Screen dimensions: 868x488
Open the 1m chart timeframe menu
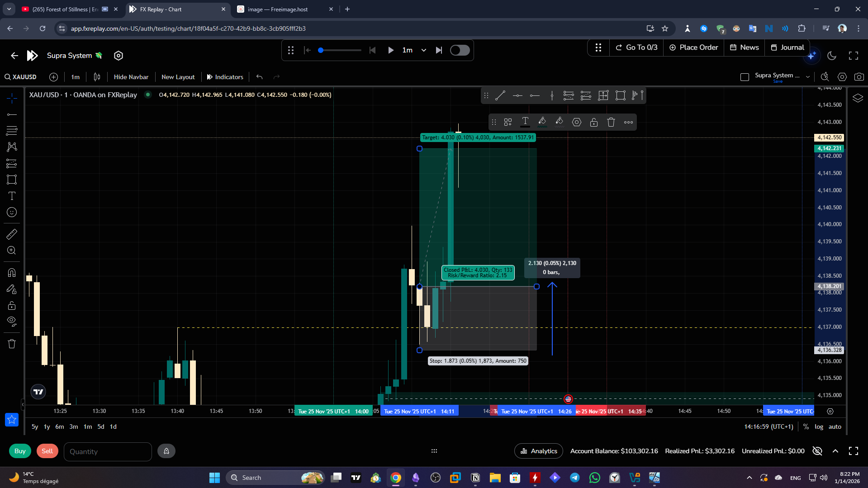(76, 77)
